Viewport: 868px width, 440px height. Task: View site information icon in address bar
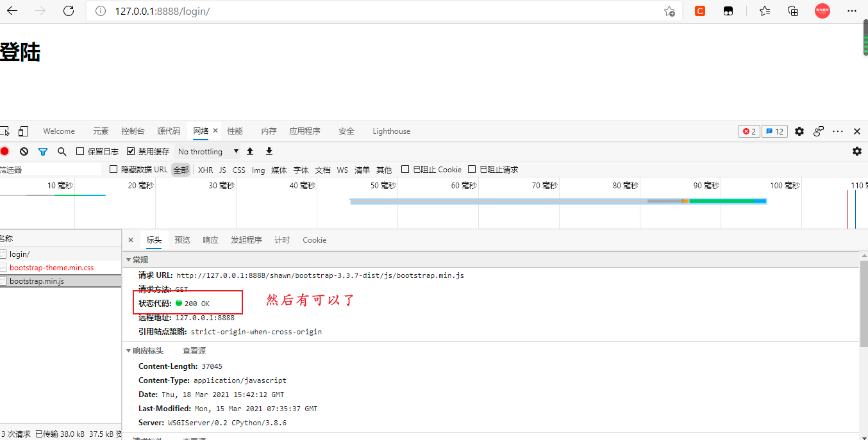101,12
